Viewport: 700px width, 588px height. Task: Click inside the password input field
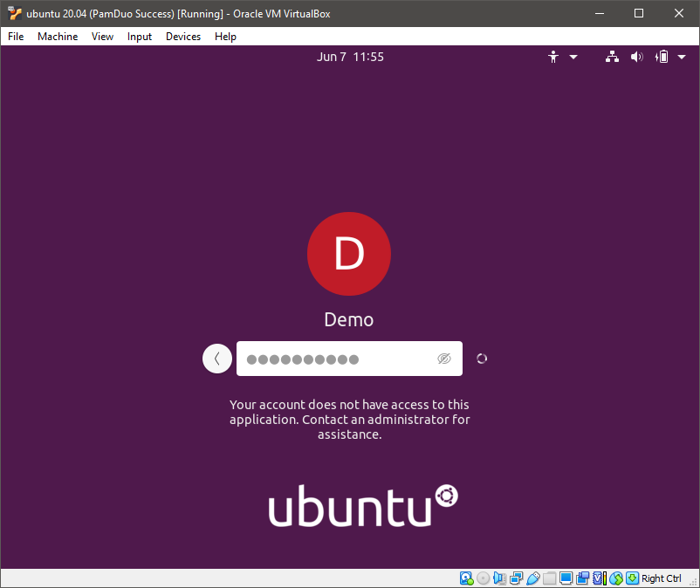click(349, 359)
